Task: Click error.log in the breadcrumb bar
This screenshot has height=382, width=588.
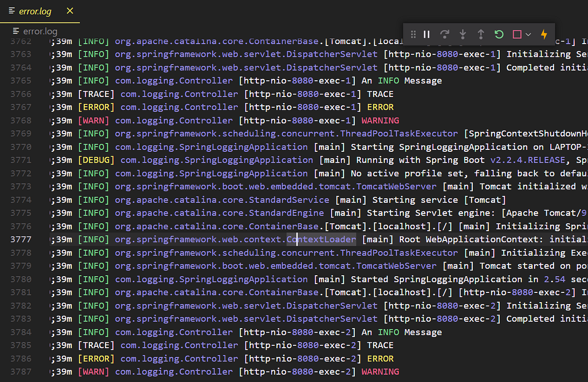Action: pos(41,31)
